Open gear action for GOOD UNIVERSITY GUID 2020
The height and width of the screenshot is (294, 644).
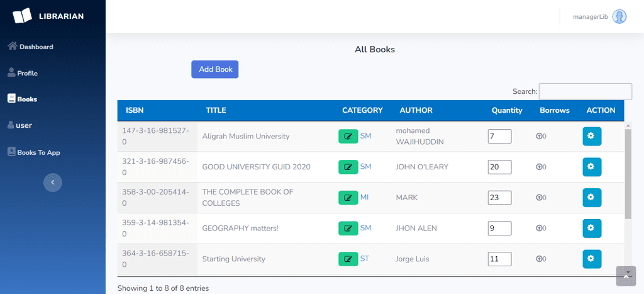point(592,167)
